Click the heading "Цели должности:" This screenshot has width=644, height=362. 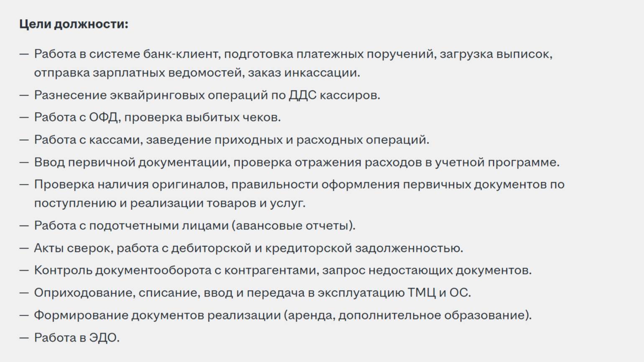pos(74,24)
